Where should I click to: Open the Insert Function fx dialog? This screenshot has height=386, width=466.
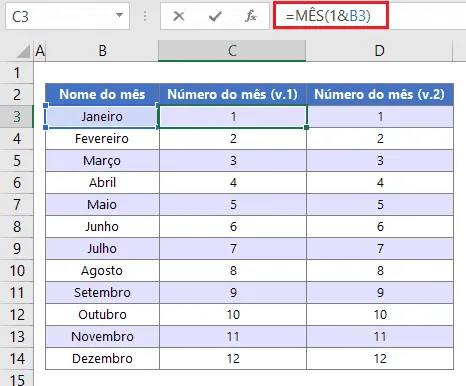(x=251, y=16)
